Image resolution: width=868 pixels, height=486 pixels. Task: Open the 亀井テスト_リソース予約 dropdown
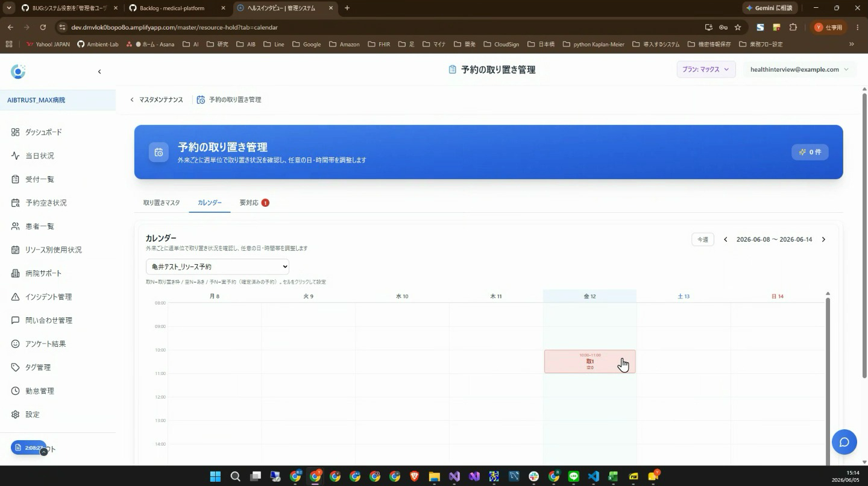[x=218, y=267]
